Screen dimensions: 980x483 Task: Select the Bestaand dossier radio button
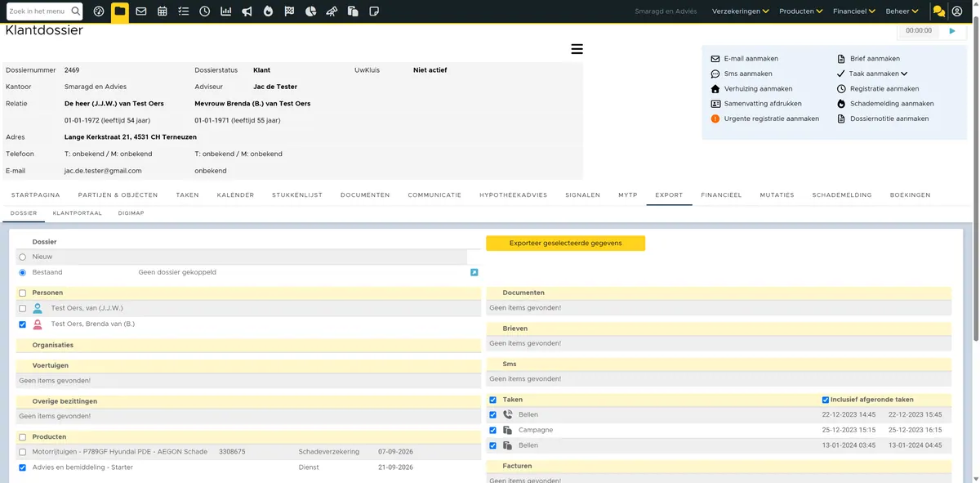[x=23, y=272]
